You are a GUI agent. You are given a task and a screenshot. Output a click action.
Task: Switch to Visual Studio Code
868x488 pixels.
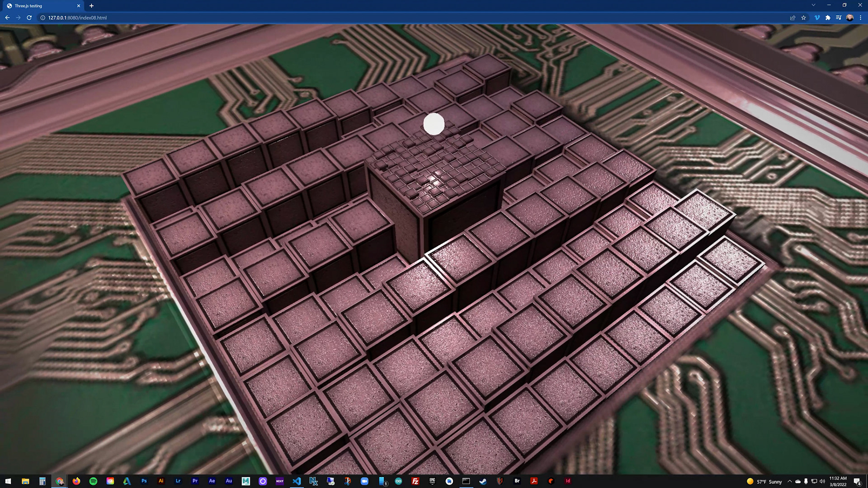pyautogui.click(x=297, y=481)
